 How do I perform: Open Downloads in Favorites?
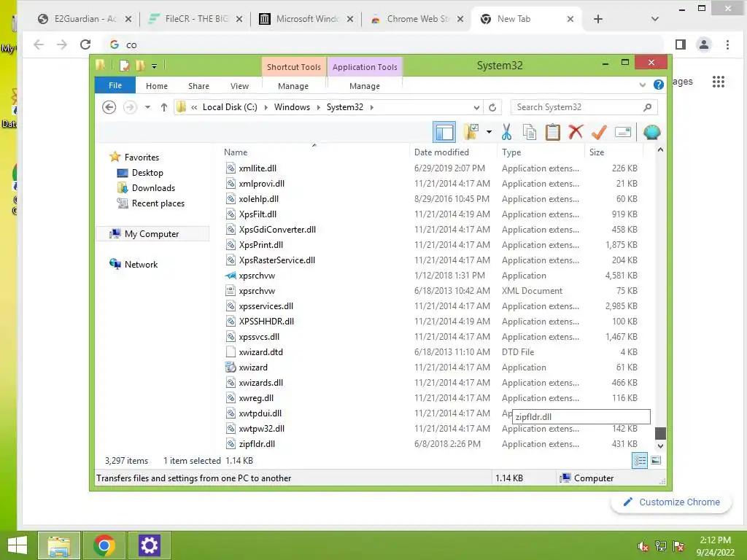point(153,187)
